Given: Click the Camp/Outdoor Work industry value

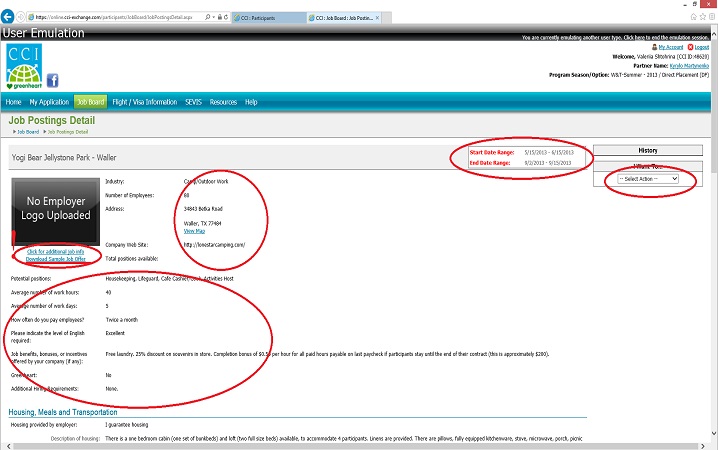Looking at the screenshot, I should point(206,181).
